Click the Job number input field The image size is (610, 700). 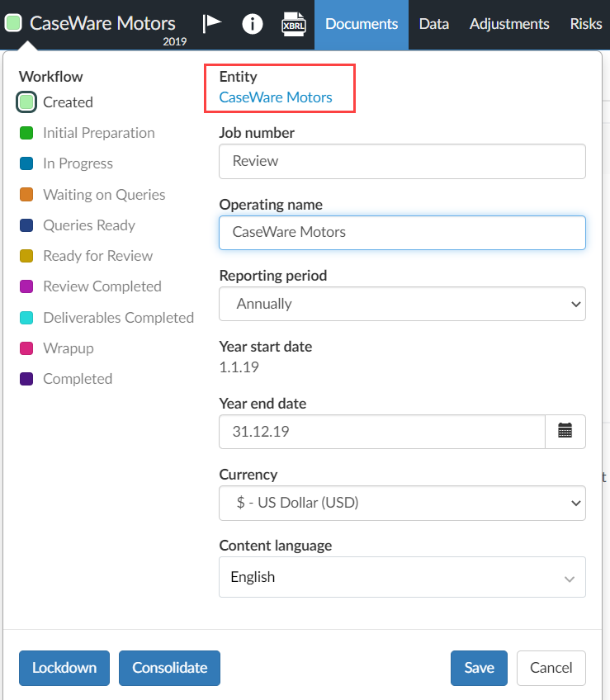[x=402, y=161]
